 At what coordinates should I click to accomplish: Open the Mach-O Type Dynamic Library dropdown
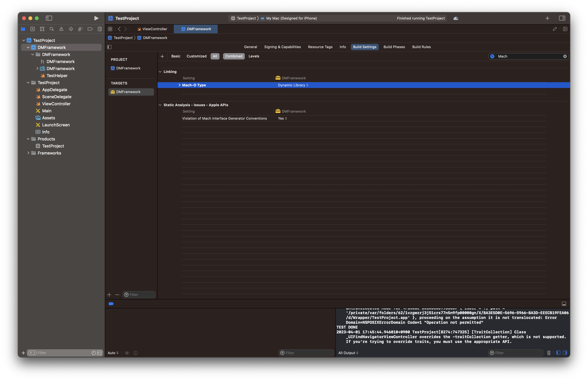click(293, 85)
